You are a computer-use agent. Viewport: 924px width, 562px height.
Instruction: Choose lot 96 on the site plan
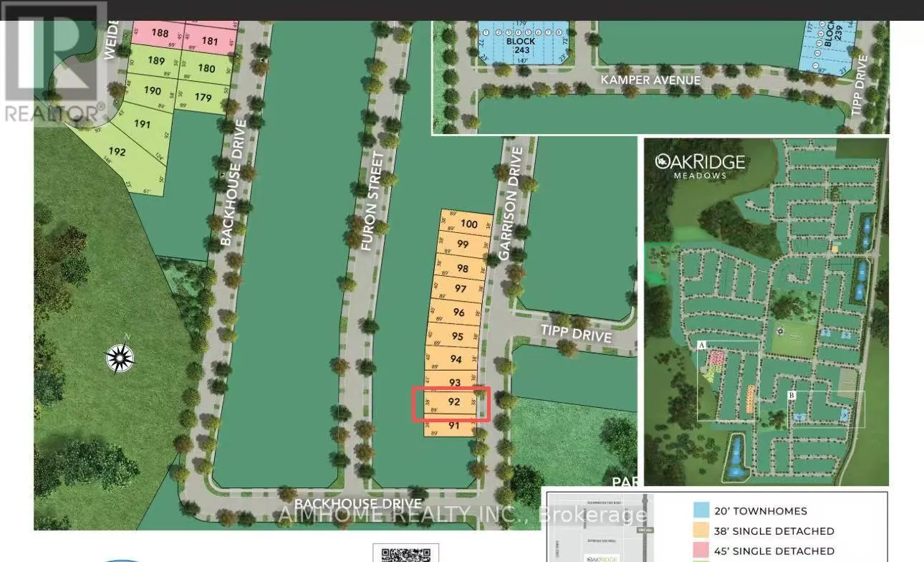click(x=459, y=313)
